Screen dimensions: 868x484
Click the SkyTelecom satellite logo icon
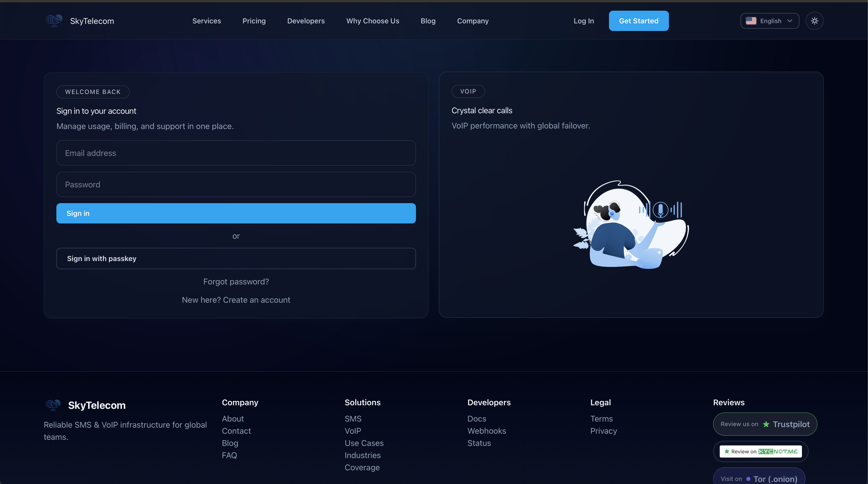pos(54,21)
